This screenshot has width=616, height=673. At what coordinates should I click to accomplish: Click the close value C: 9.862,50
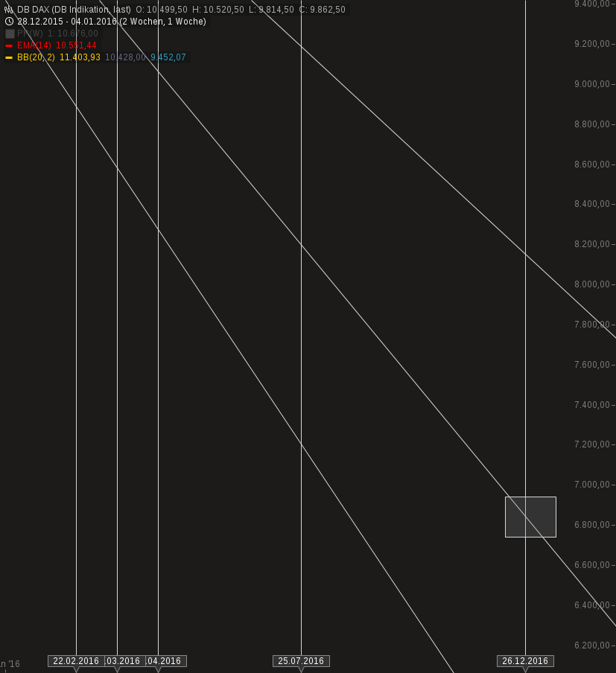(323, 10)
